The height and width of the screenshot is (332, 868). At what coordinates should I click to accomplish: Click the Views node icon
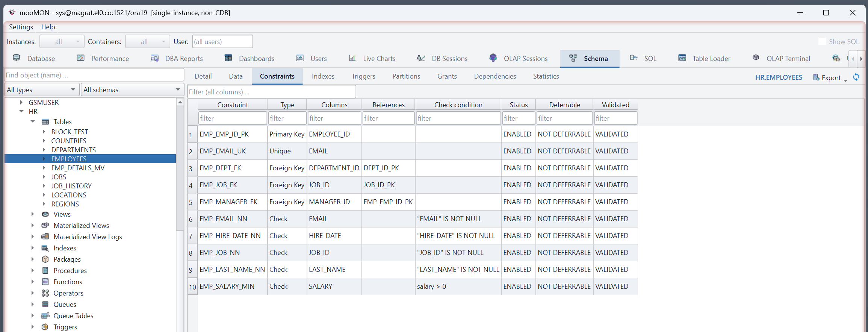[x=45, y=214]
